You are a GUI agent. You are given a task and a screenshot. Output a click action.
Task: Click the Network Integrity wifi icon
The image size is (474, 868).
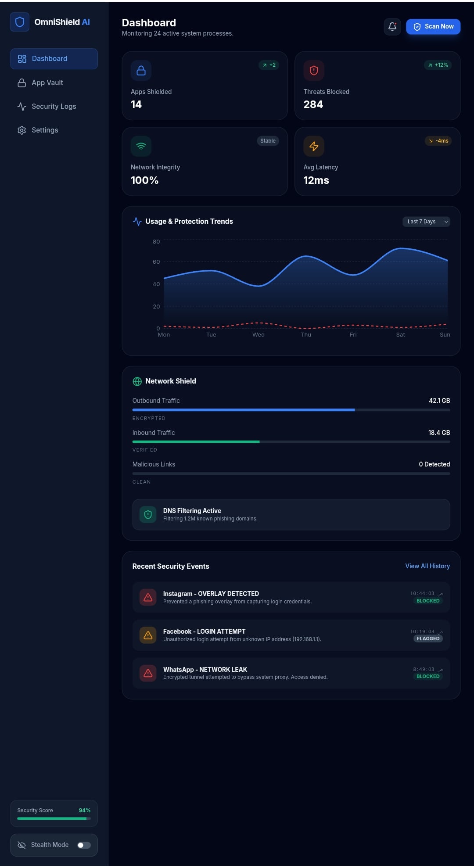[x=141, y=146]
